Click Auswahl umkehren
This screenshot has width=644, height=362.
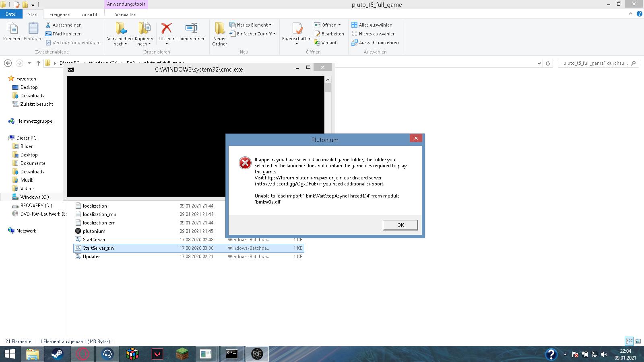click(x=375, y=43)
